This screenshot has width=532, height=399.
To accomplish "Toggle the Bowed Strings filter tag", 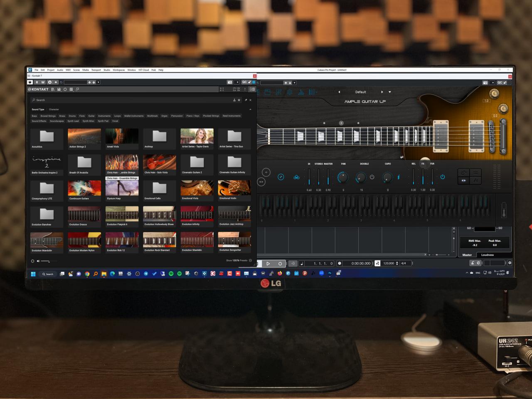I will click(48, 116).
